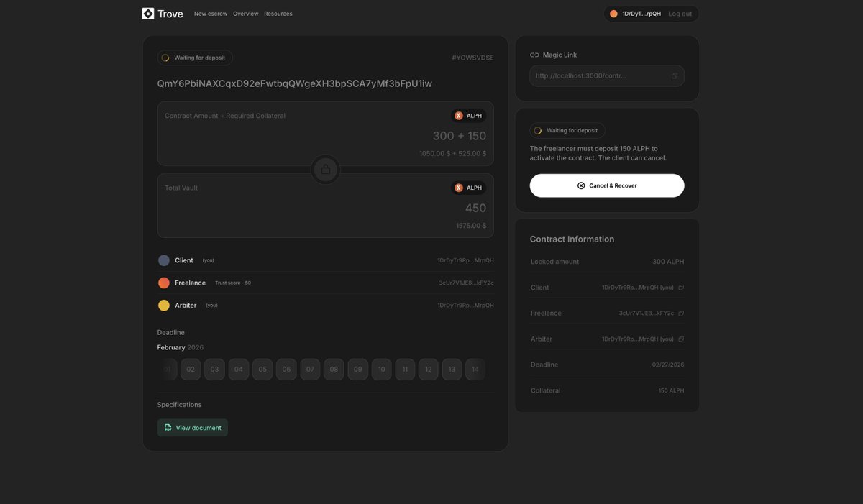This screenshot has width=863, height=504.
Task: Click the lock icon between the vault panels
Action: (326, 170)
